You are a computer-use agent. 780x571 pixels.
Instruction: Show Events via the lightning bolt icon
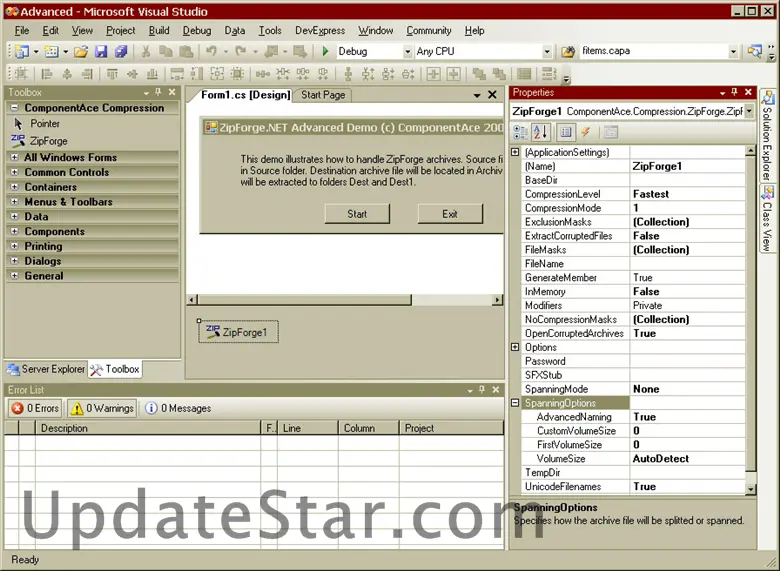click(585, 132)
